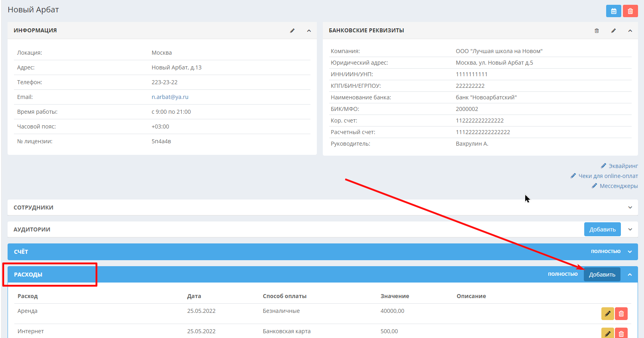Screen dimensions: 644x338
Task: Select the Банковская карта payment cell
Action: (x=287, y=331)
